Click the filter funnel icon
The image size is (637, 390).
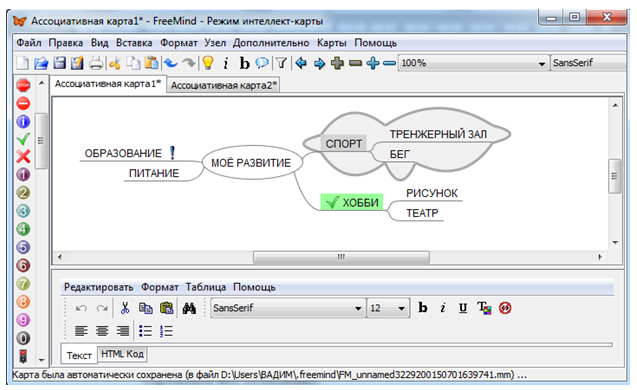point(281,63)
